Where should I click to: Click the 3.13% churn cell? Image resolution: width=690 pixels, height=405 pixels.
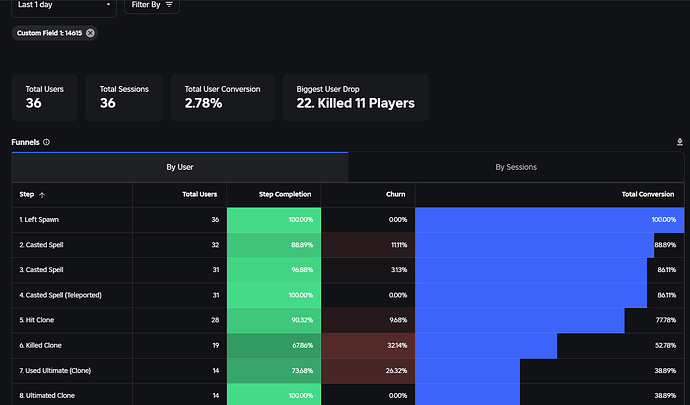[x=368, y=270]
